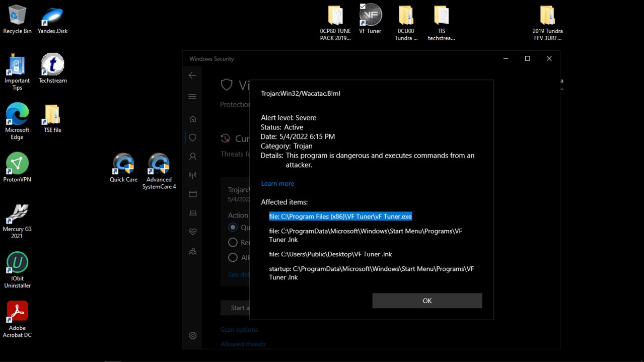
Task: Select the 0CU00 Tundra folder icon
Action: pos(406,23)
